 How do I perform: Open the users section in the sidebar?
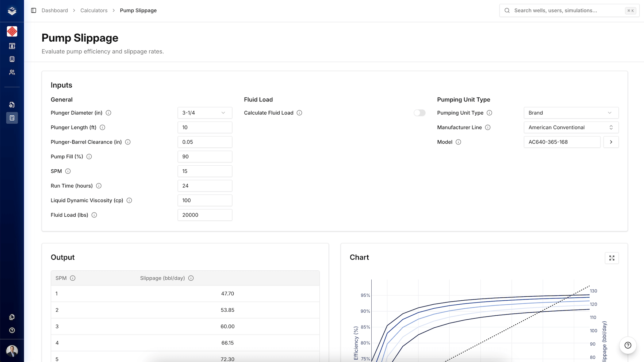click(12, 72)
